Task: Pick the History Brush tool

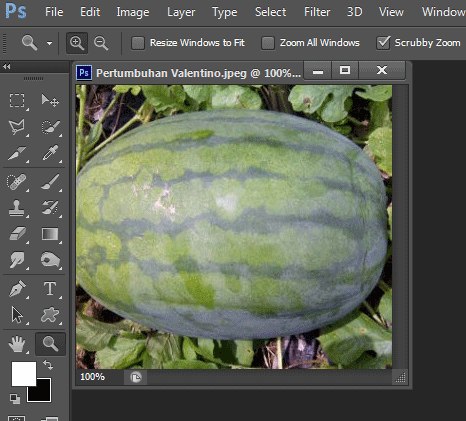Action: click(x=51, y=207)
